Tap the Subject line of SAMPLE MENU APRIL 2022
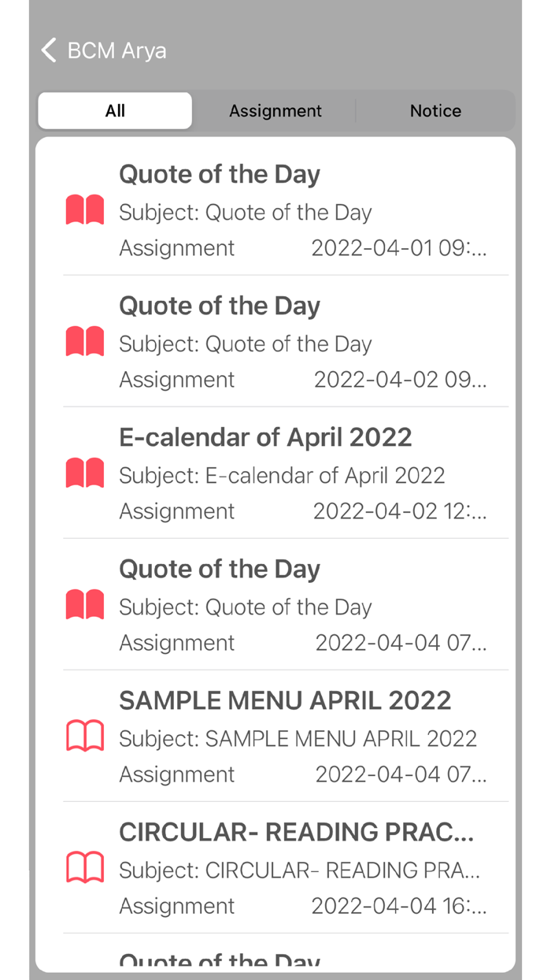Viewport: 551px width, 980px height. [x=298, y=738]
